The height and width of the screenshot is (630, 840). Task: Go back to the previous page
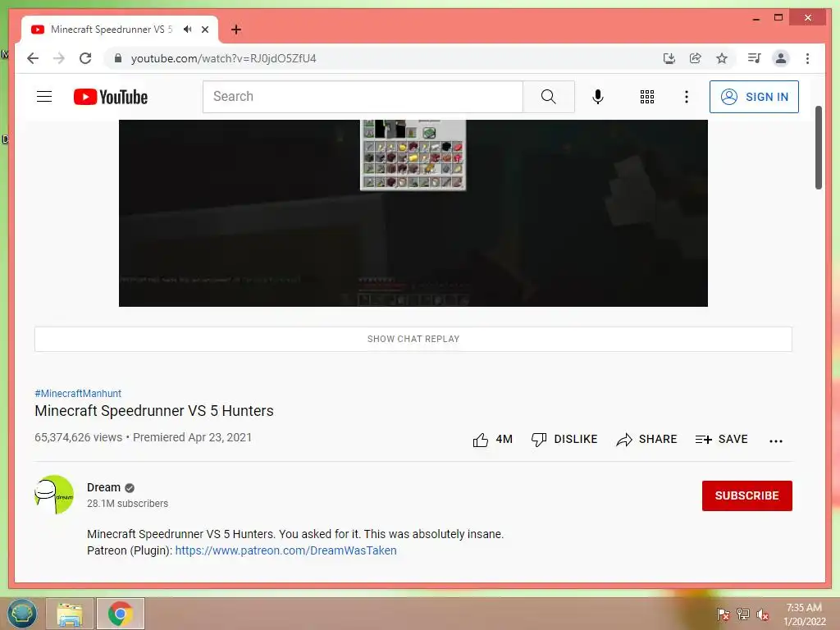click(33, 58)
